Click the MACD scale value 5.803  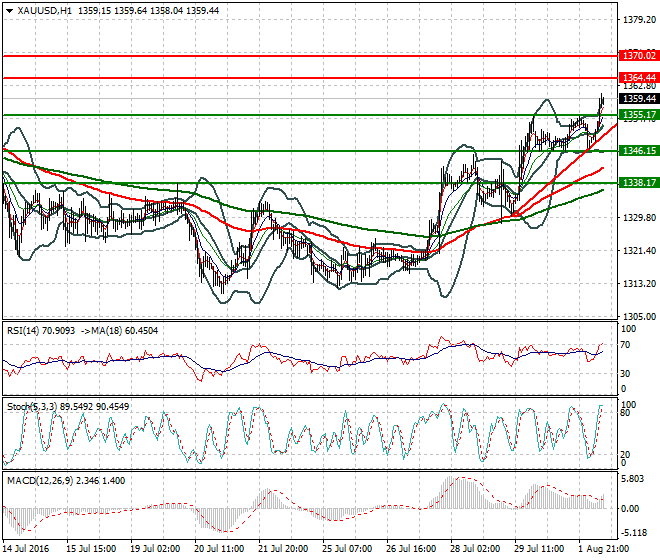632,479
